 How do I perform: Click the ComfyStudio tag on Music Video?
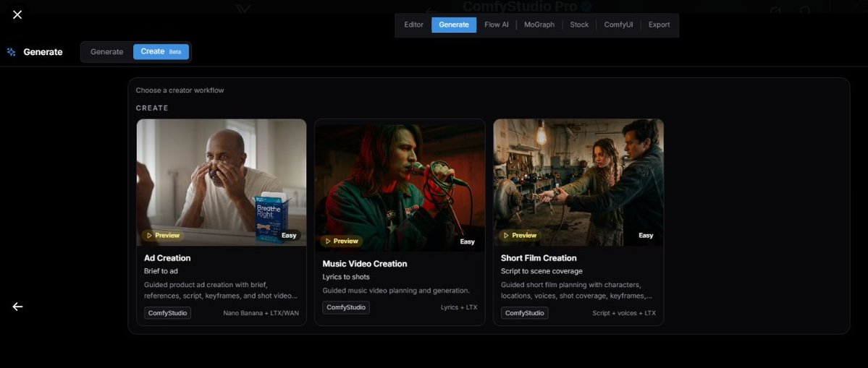tap(346, 308)
